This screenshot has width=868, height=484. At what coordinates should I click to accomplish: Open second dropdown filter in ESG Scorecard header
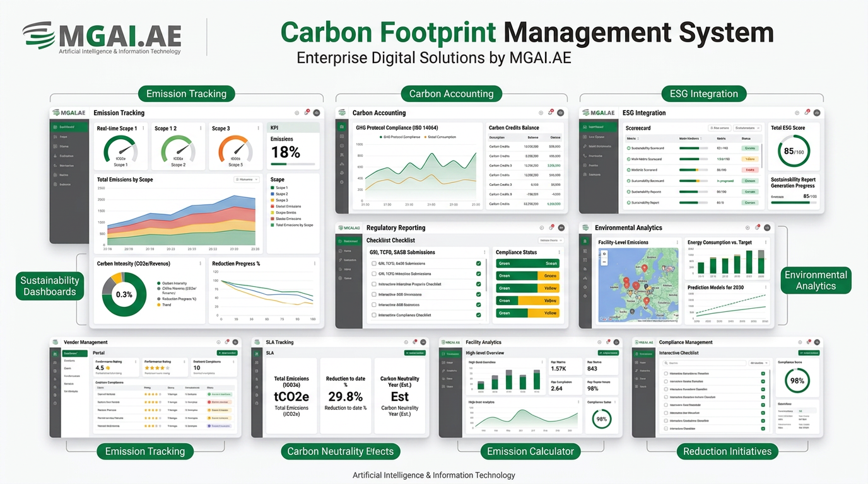(x=748, y=128)
